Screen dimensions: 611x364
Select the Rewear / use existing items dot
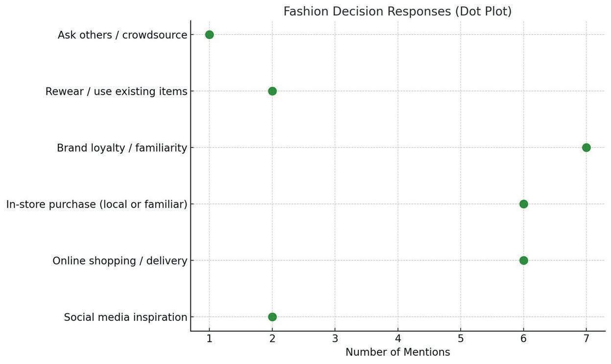tap(272, 91)
